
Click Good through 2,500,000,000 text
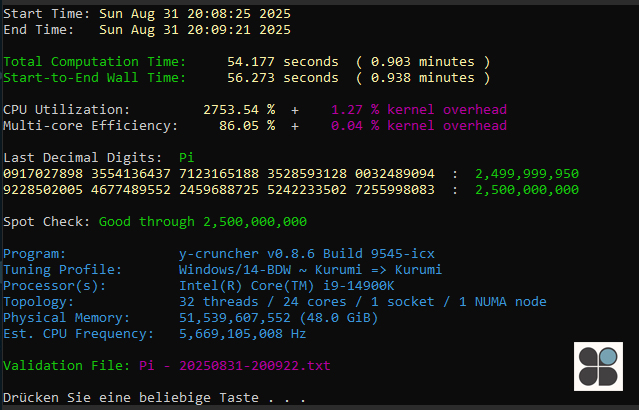[x=203, y=222]
